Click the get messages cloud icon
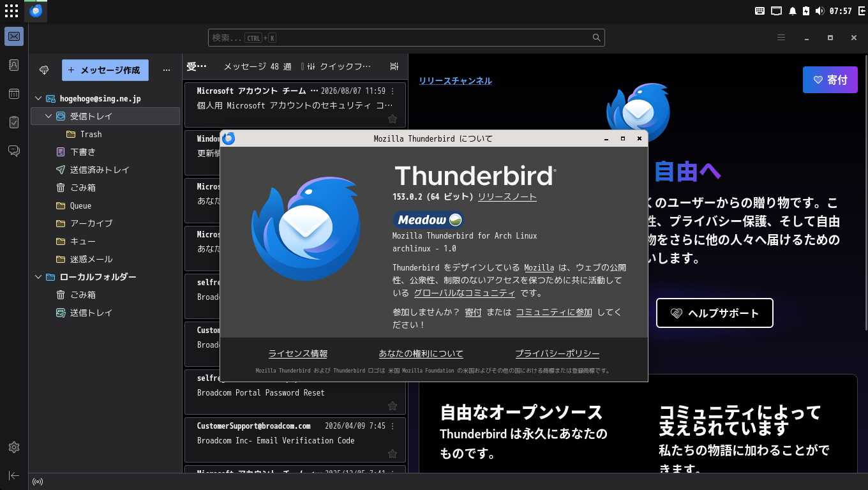Screen dimensions: 868x490 pos(44,70)
